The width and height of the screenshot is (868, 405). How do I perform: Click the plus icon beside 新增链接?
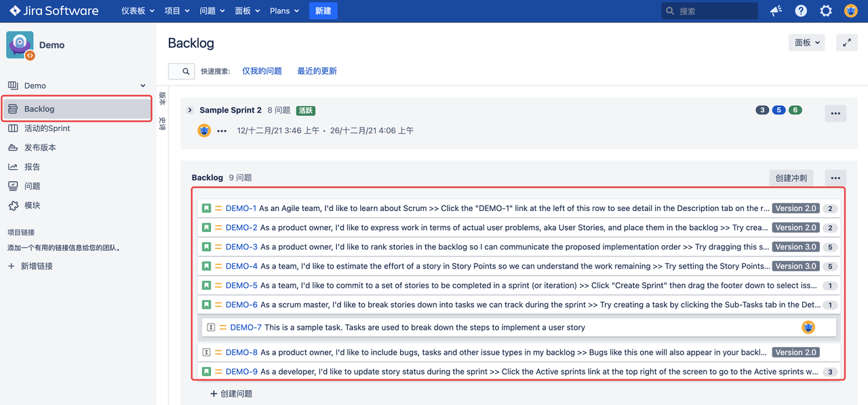point(11,266)
